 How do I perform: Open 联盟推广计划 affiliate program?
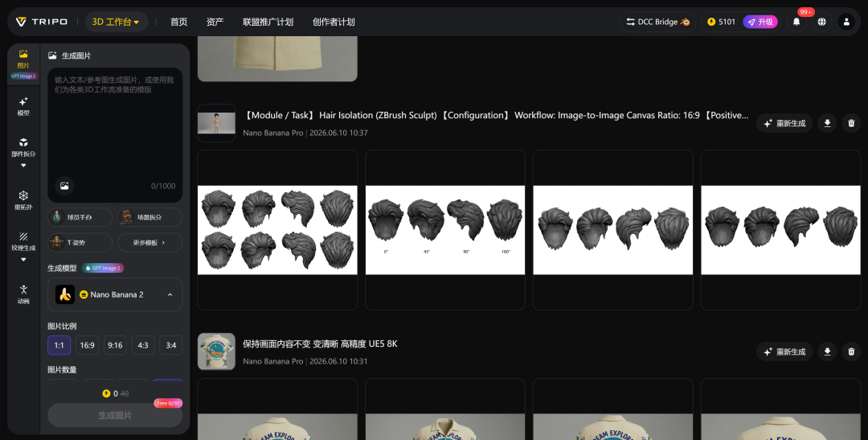pyautogui.click(x=268, y=22)
